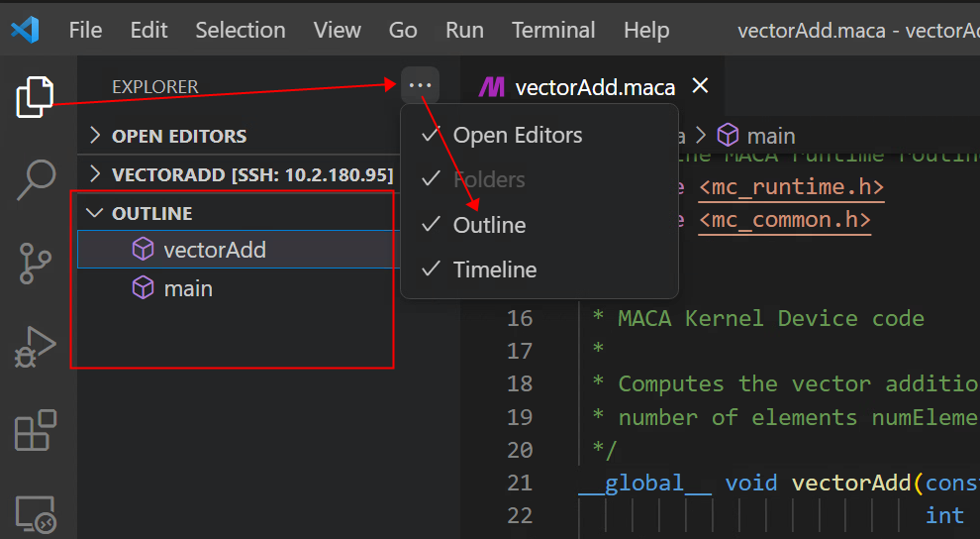Expand the Open Editors section

coord(178,136)
